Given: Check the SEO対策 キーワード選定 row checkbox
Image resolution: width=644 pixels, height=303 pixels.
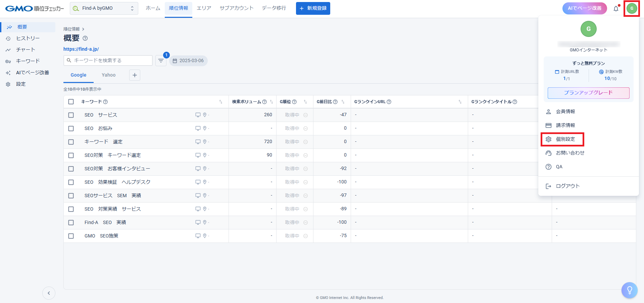Looking at the screenshot, I should coord(71,155).
